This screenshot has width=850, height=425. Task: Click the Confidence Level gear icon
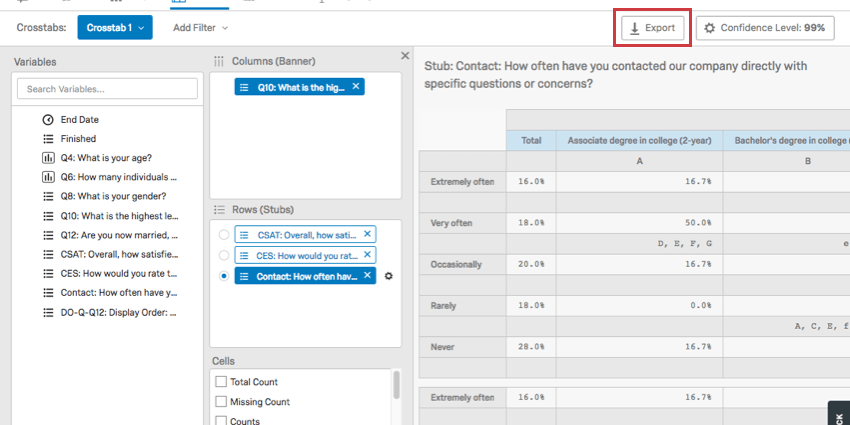click(710, 28)
